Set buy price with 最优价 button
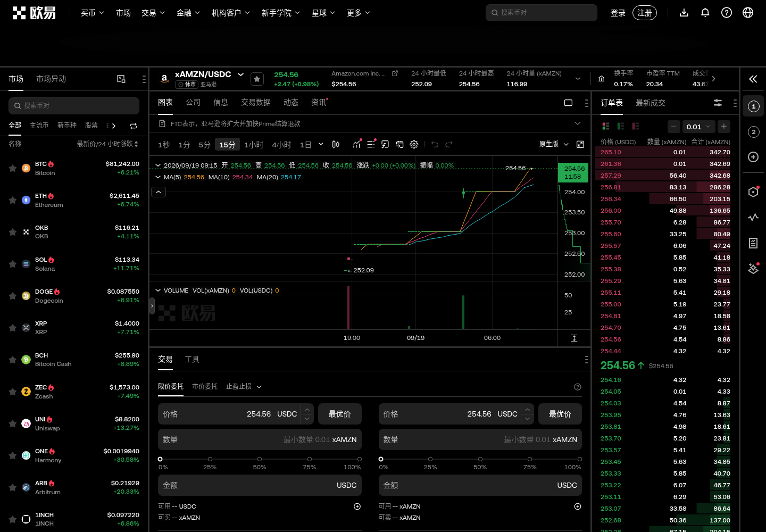The image size is (766, 532). (339, 414)
